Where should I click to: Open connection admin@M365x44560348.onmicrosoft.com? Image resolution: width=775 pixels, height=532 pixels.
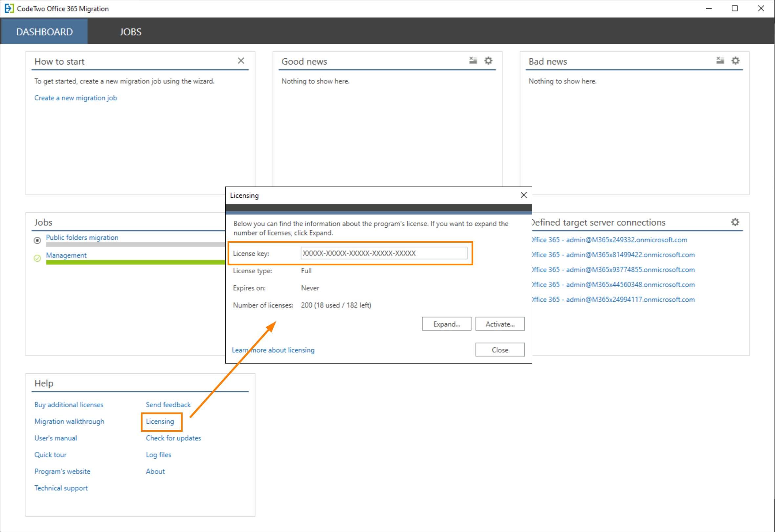click(613, 285)
